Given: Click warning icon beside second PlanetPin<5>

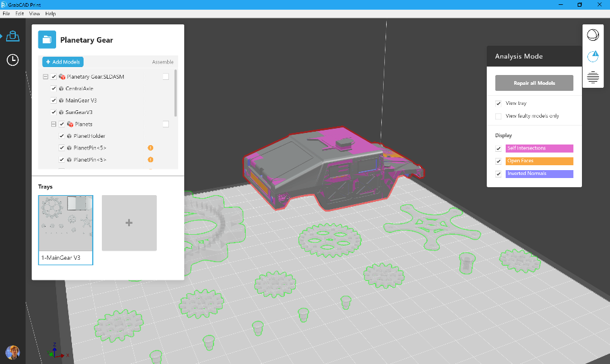Looking at the screenshot, I should click(151, 160).
